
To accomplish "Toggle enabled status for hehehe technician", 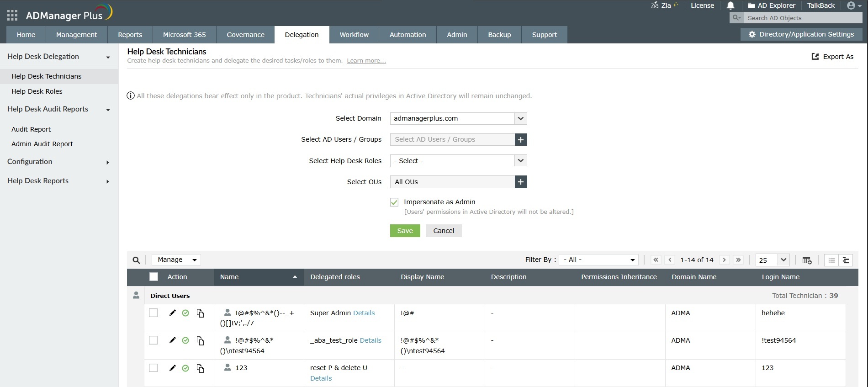I will (185, 313).
